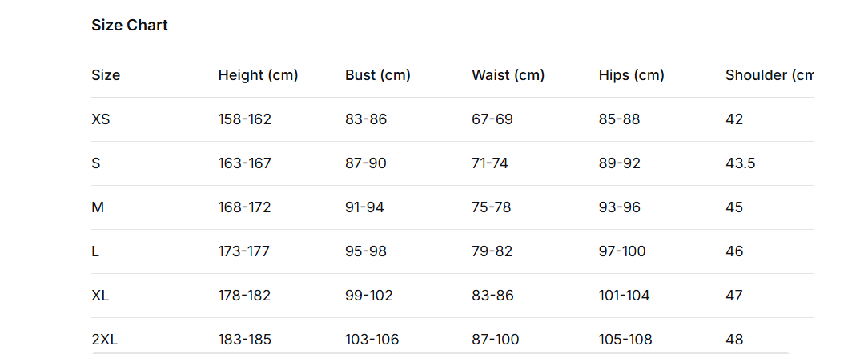This screenshot has height=354, width=868.
Task: Click the S shoulder value 43.5
Action: click(740, 164)
